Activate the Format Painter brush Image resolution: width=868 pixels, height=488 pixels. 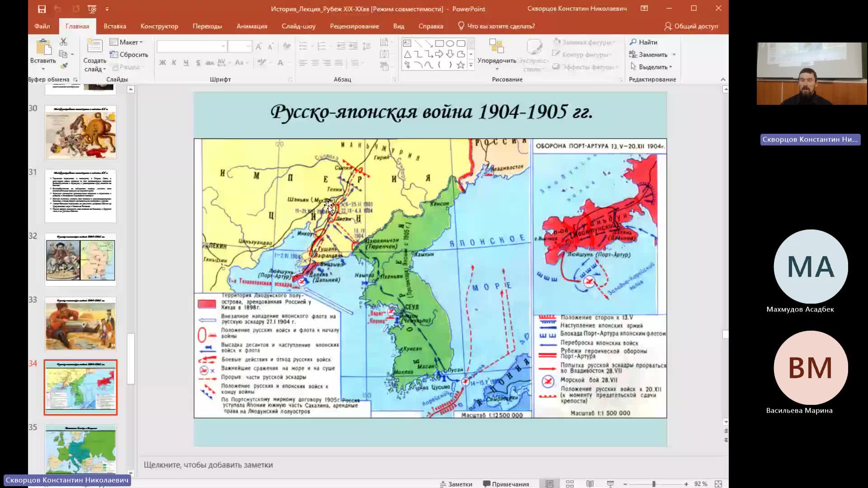[64, 66]
